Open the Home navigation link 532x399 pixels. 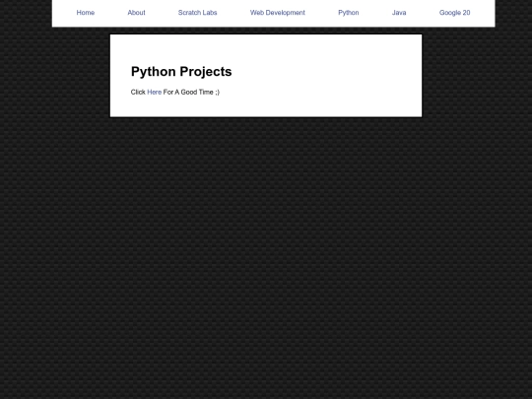(x=86, y=13)
